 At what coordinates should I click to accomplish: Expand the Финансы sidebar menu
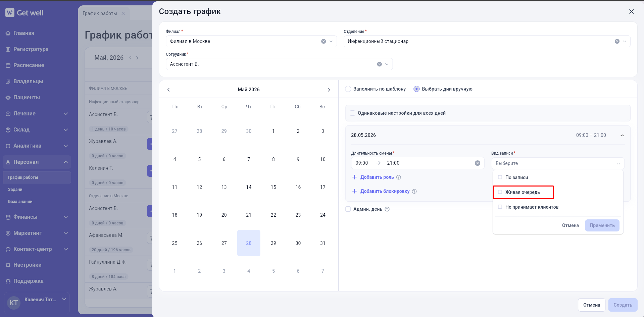[66, 217]
